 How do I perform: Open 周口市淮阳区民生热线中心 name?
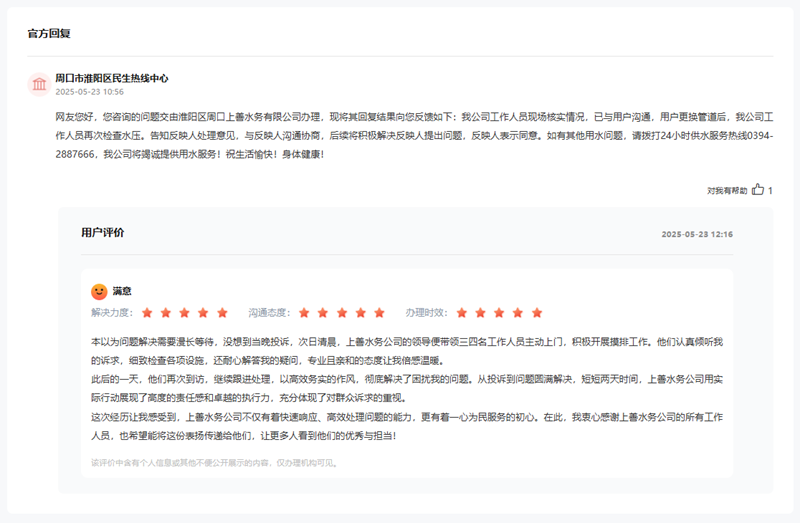click(x=112, y=78)
